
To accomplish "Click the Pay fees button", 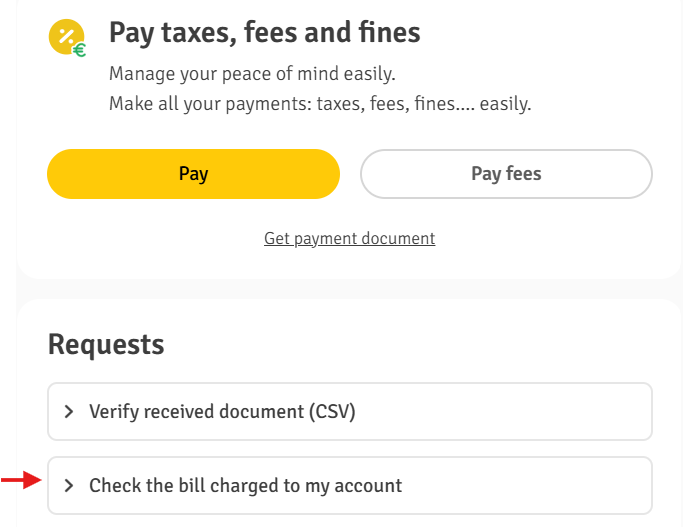I will pyautogui.click(x=506, y=174).
